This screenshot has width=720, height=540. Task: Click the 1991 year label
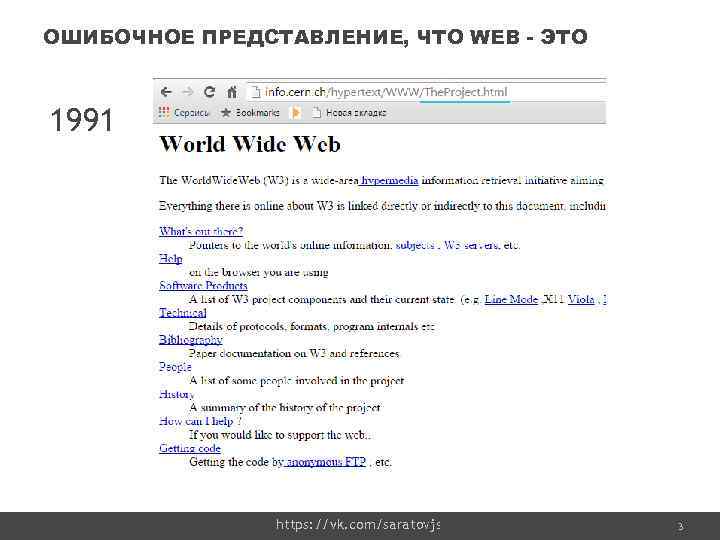(x=81, y=120)
